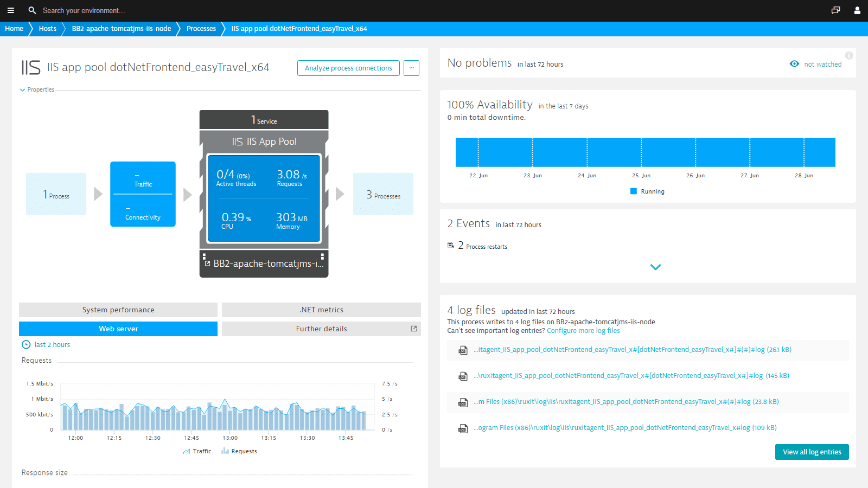868x488 pixels.
Task: Click the 0.39 % CPU metric
Action: [x=236, y=221]
